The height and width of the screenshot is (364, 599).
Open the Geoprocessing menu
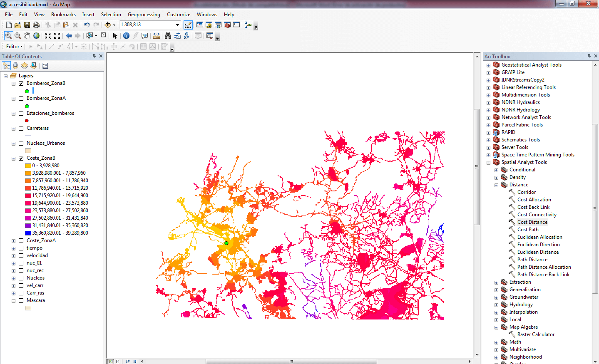tap(144, 15)
